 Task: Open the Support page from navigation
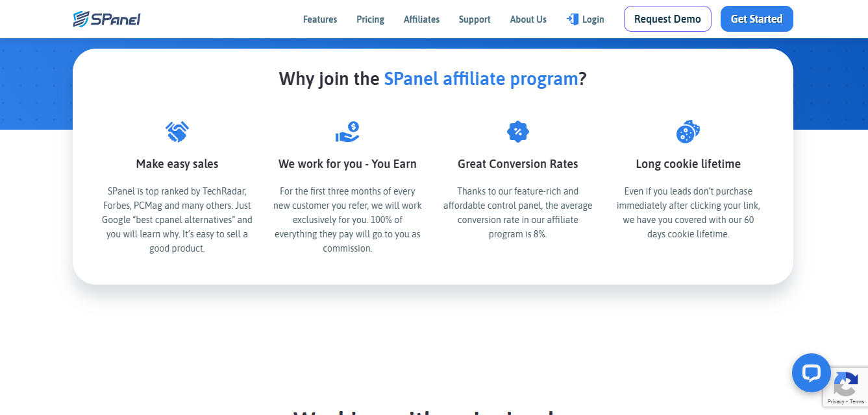475,19
